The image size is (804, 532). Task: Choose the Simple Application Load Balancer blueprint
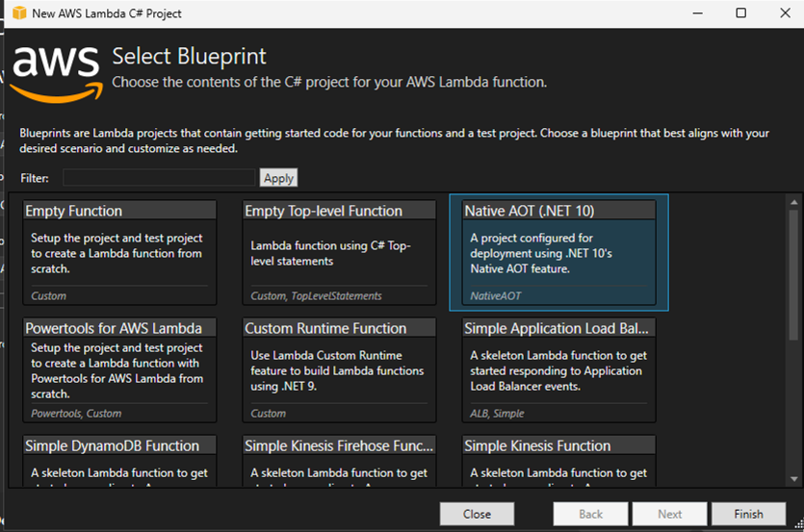pos(558,369)
